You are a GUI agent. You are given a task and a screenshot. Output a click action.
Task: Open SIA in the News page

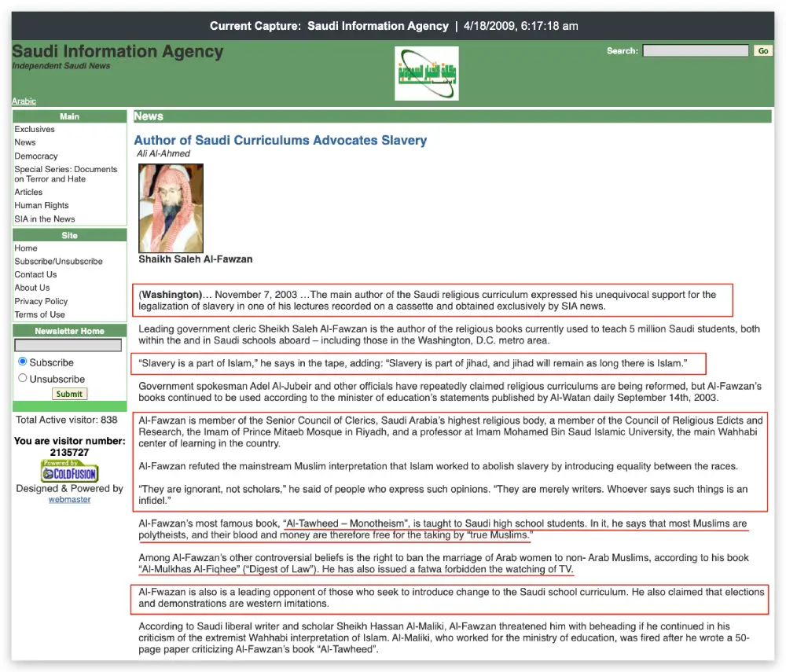(x=45, y=218)
